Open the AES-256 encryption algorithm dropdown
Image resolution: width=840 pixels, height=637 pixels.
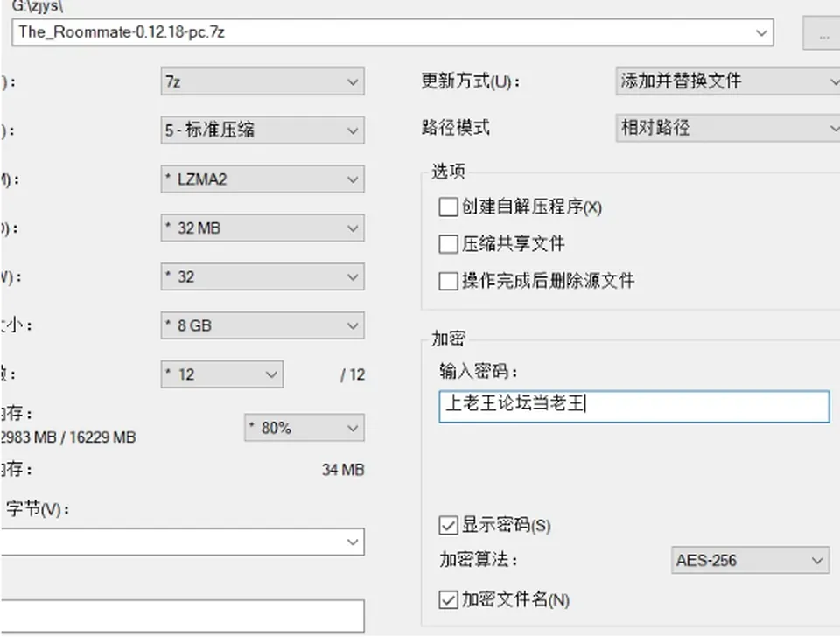click(x=751, y=560)
